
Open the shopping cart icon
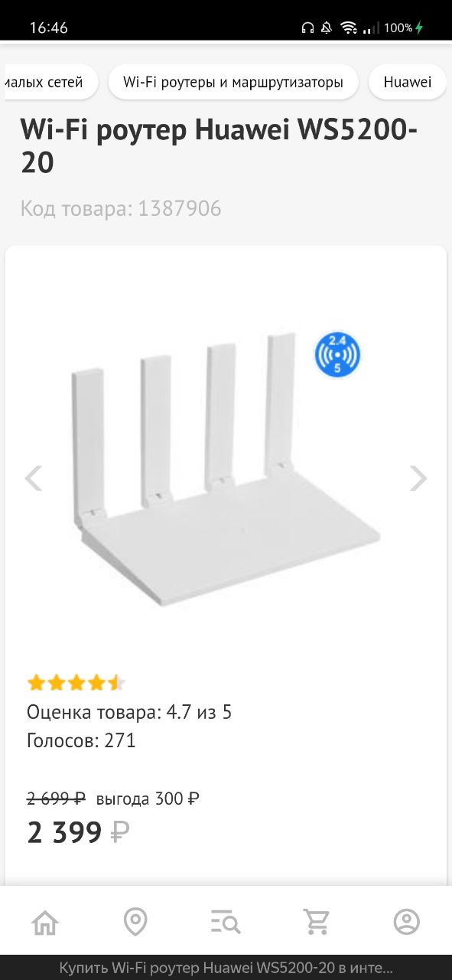(x=316, y=922)
